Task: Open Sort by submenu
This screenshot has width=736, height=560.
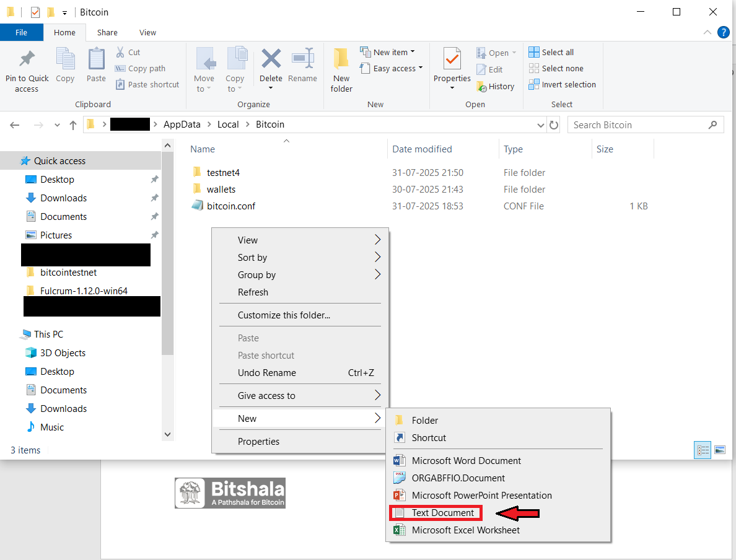Action: [300, 258]
